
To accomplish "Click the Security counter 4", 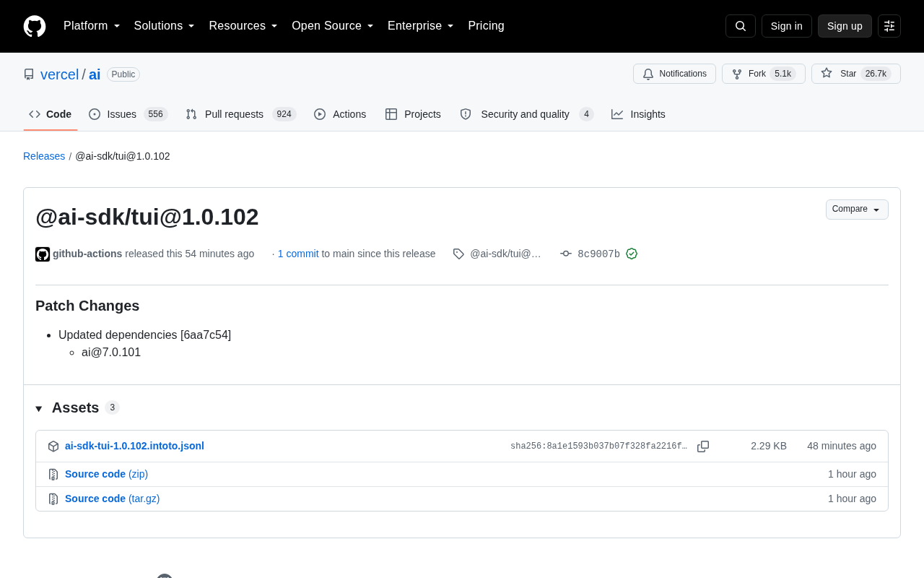I will [586, 114].
